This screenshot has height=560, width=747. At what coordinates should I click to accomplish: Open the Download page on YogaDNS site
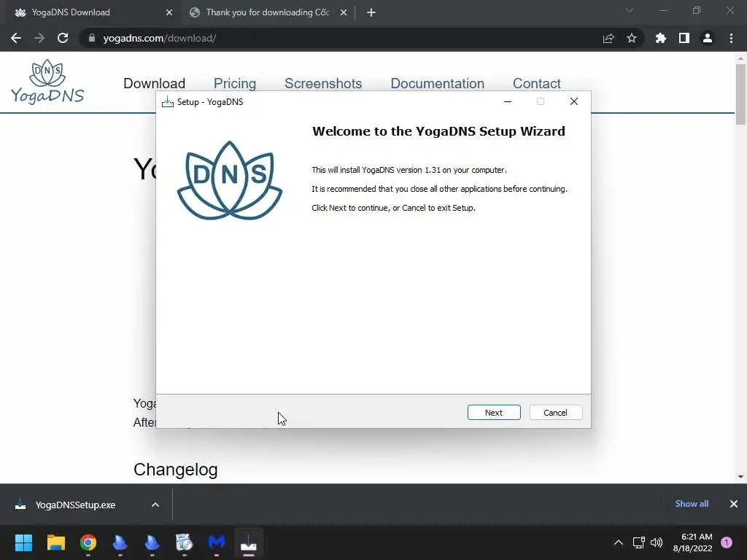click(x=155, y=83)
